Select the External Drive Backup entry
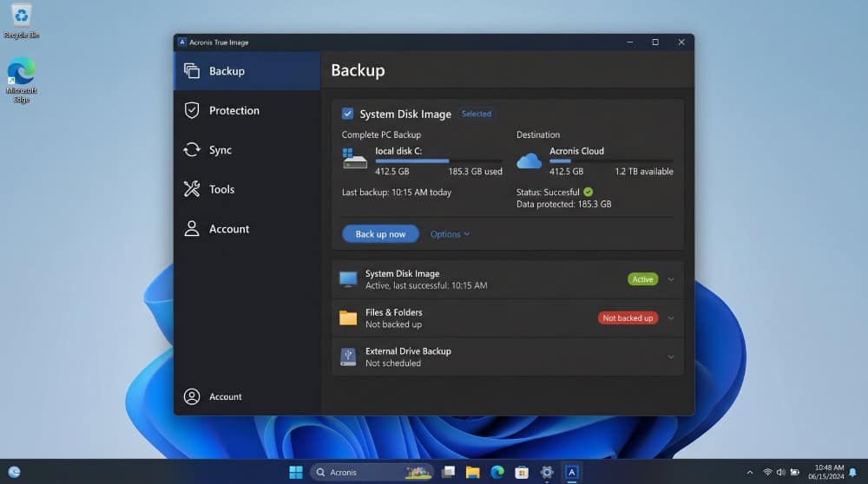This screenshot has width=868, height=484. (508, 356)
